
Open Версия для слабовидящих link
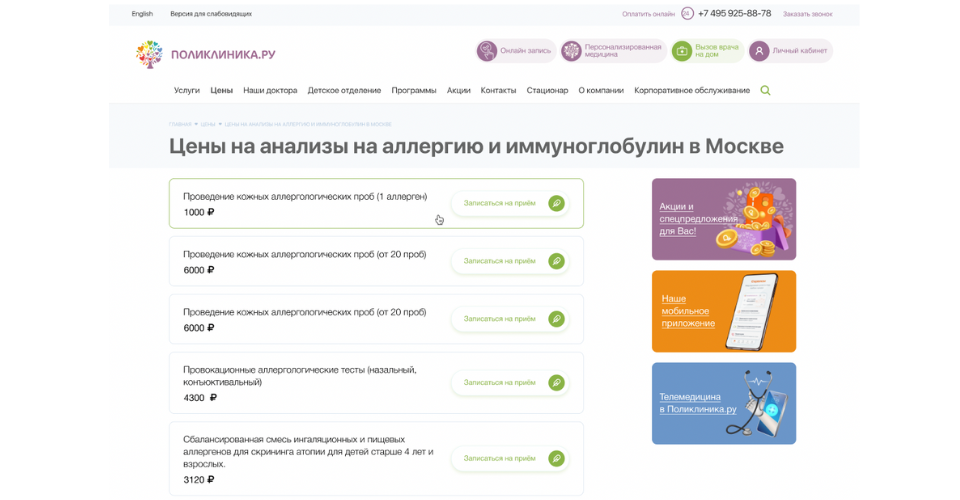tap(211, 14)
